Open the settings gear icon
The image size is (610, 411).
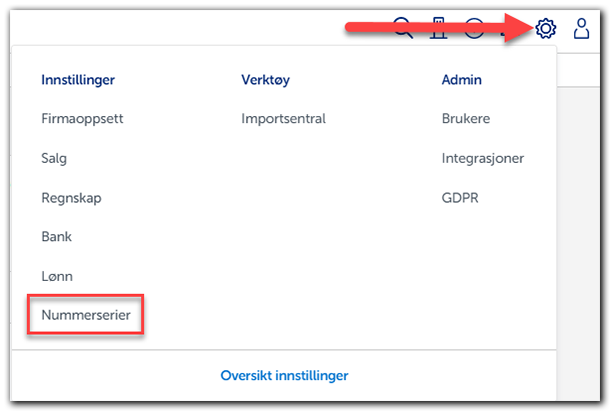[x=545, y=29]
